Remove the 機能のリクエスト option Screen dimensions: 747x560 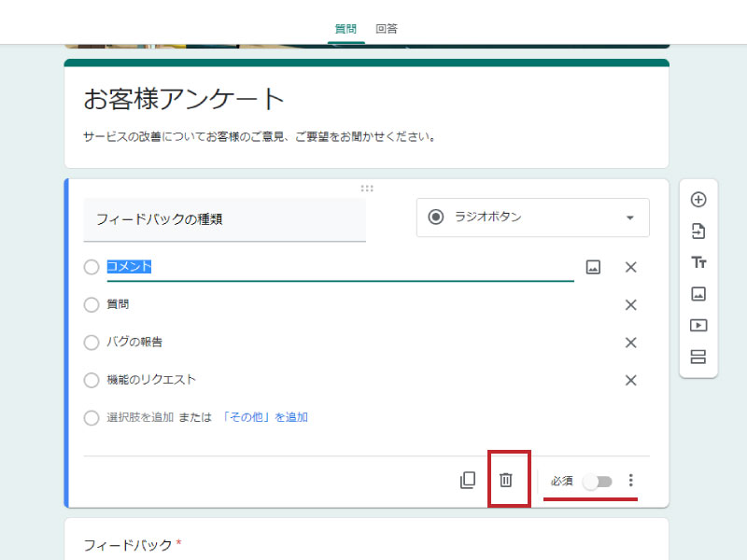pyautogui.click(x=630, y=380)
